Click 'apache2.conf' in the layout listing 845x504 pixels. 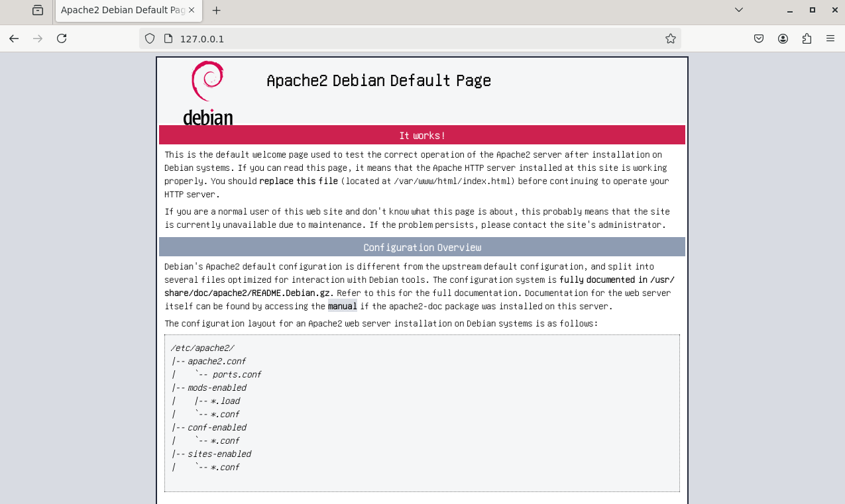(x=217, y=361)
